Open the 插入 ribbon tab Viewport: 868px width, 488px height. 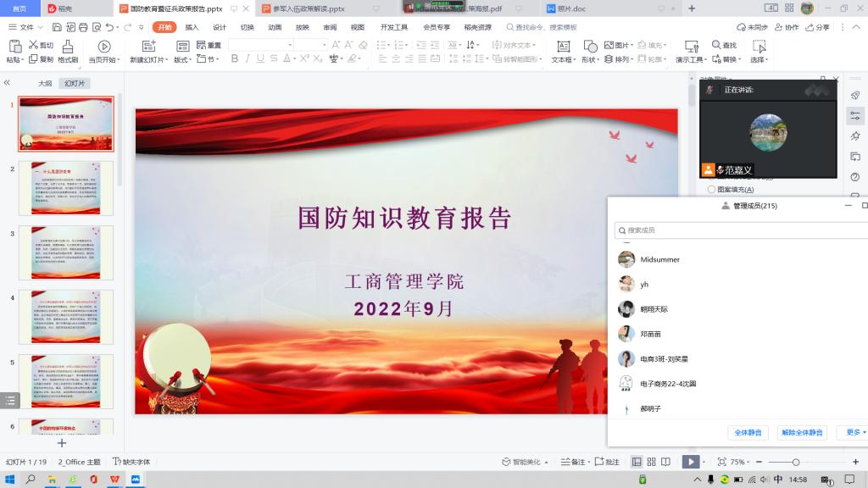192,27
